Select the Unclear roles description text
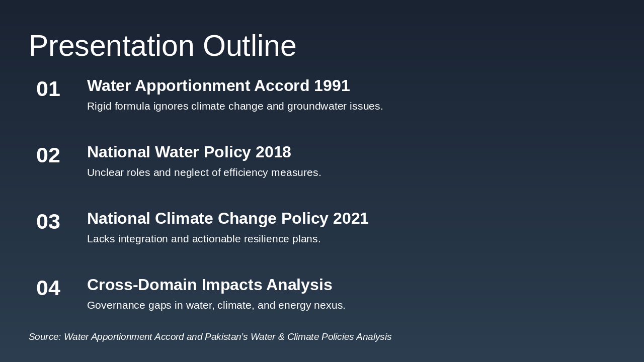This screenshot has width=644, height=362. (204, 172)
